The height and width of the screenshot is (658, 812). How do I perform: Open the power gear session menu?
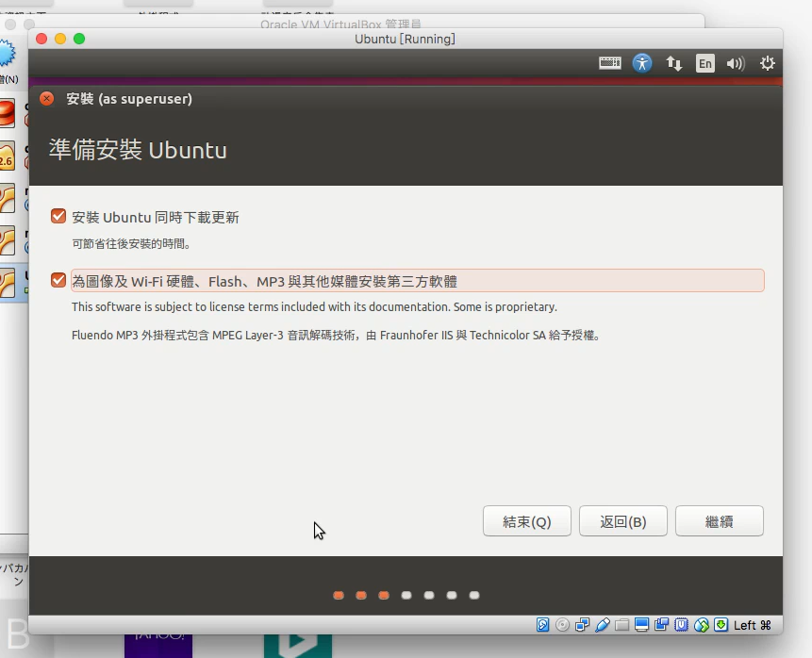tap(767, 63)
